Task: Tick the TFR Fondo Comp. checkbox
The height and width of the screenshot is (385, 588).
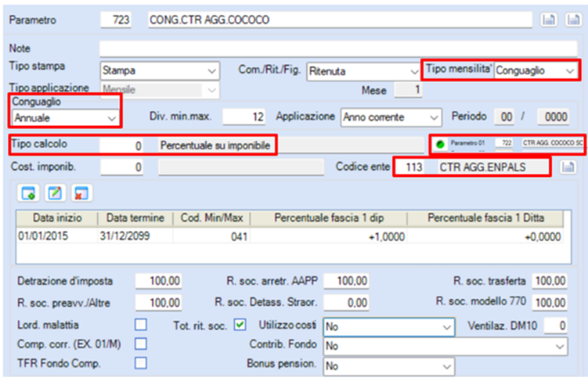Action: point(141,363)
